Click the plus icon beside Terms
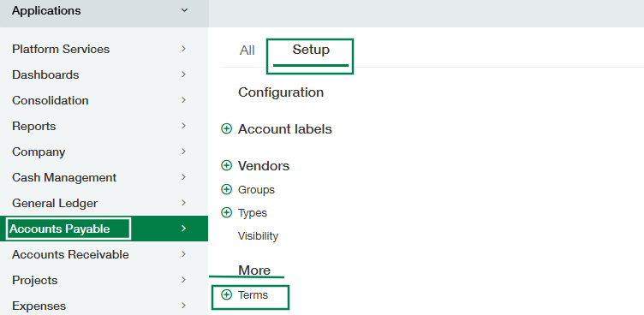Viewport: 644px width, 315px height. coord(226,294)
